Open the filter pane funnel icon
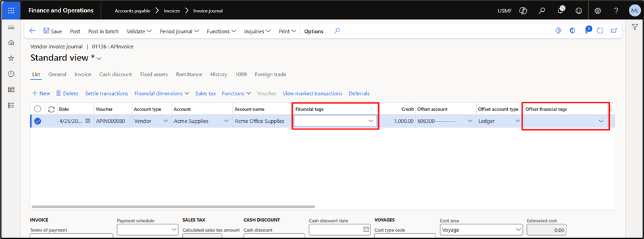Image resolution: width=644 pixels, height=239 pixels. click(x=635, y=28)
